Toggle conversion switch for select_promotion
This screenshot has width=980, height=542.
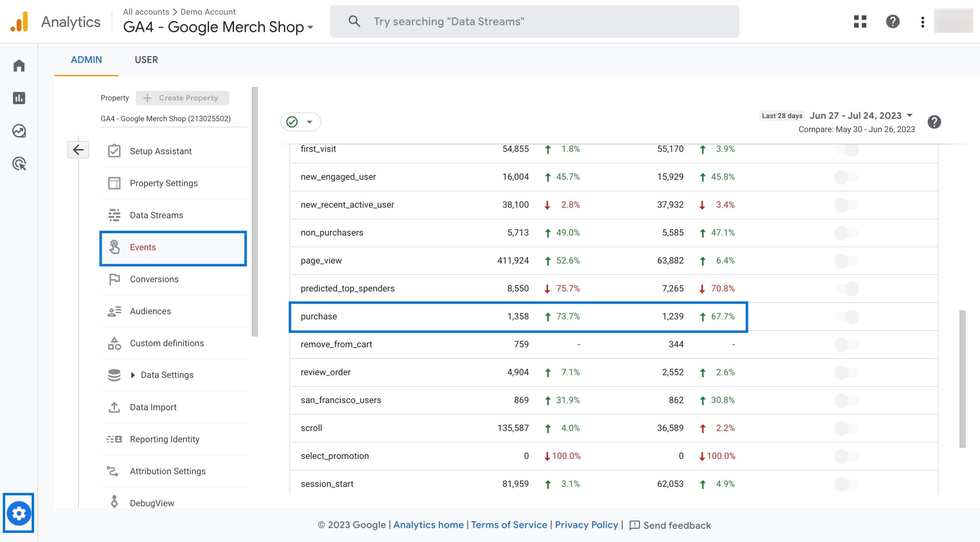[846, 456]
